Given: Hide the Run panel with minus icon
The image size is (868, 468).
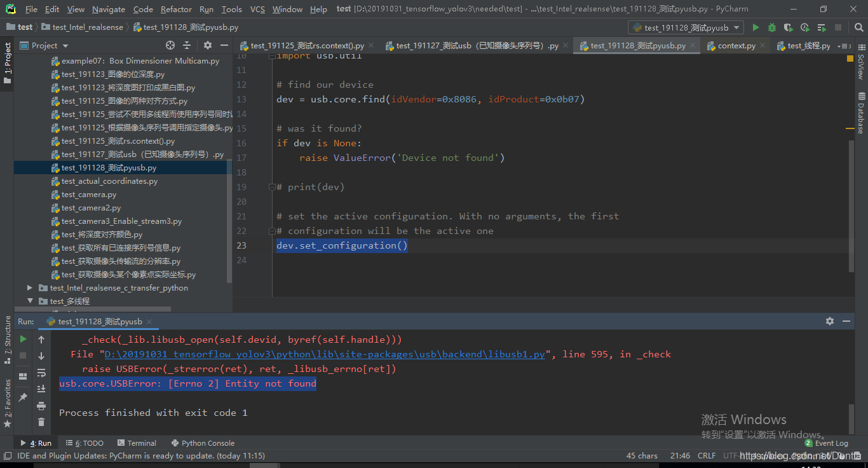Looking at the screenshot, I should point(846,321).
